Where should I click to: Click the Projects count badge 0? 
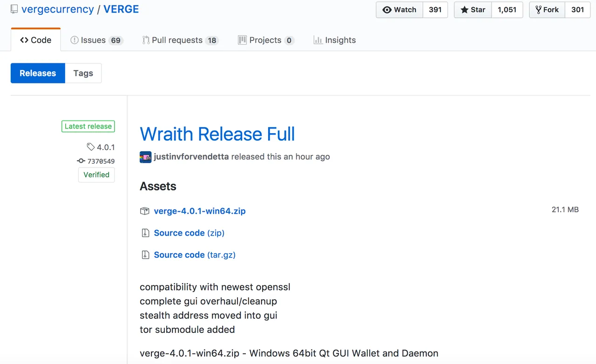click(x=289, y=40)
